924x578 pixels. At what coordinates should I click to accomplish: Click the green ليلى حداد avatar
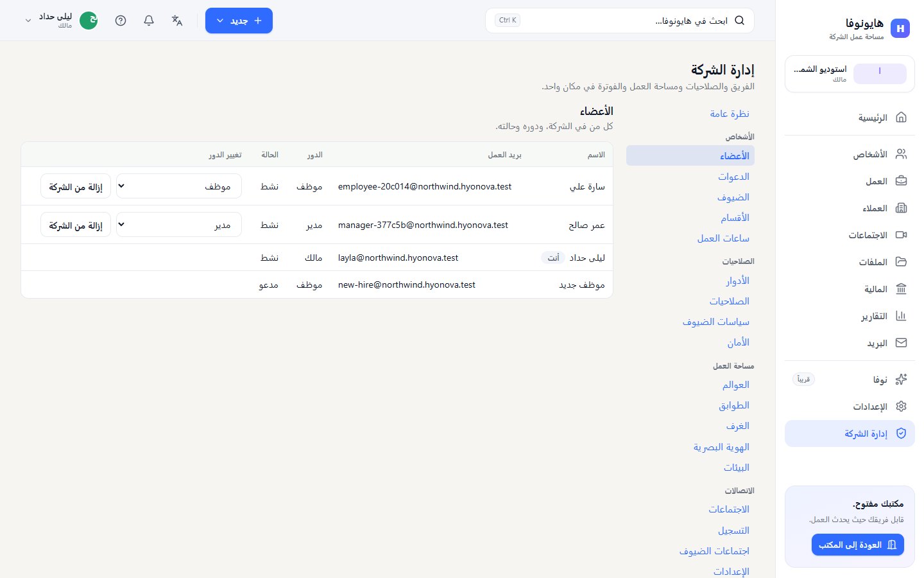point(89,21)
